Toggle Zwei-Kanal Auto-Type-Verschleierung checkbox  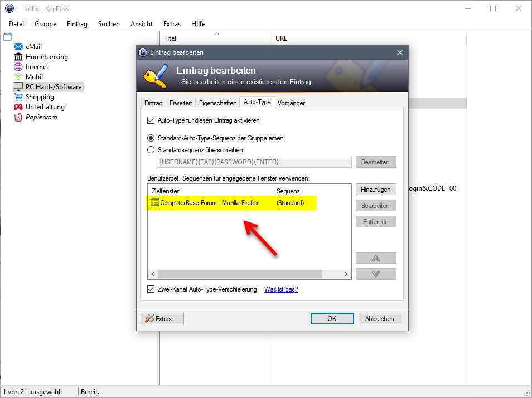[x=151, y=289]
